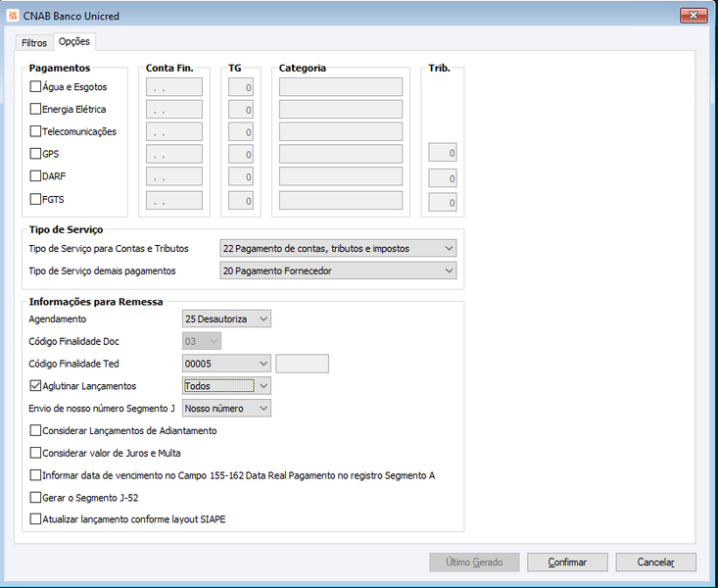Click the Categoria field in the DARF row
Viewport: 718px width, 588px height.
pyautogui.click(x=341, y=176)
